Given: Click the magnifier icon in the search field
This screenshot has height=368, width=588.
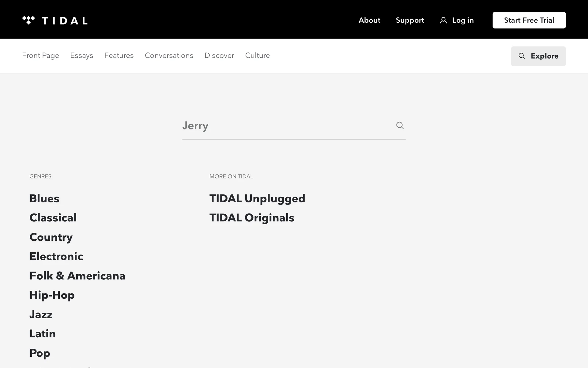Looking at the screenshot, I should coord(400,125).
